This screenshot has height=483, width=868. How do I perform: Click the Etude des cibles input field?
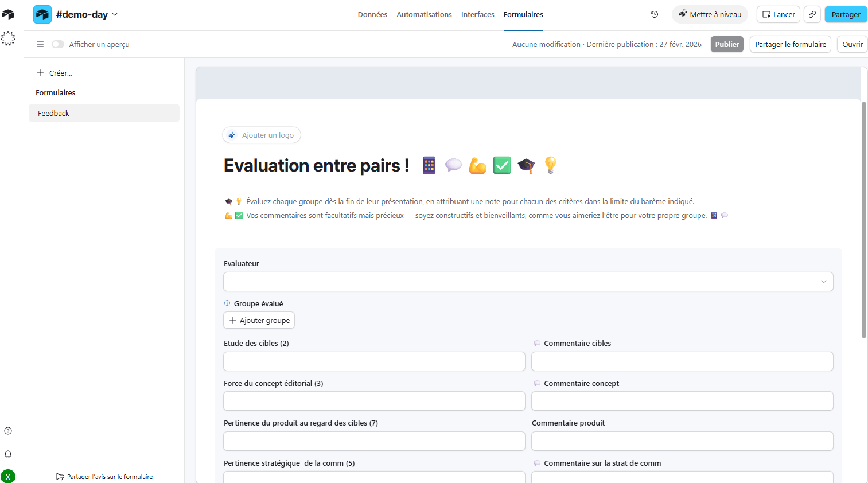[x=374, y=361]
